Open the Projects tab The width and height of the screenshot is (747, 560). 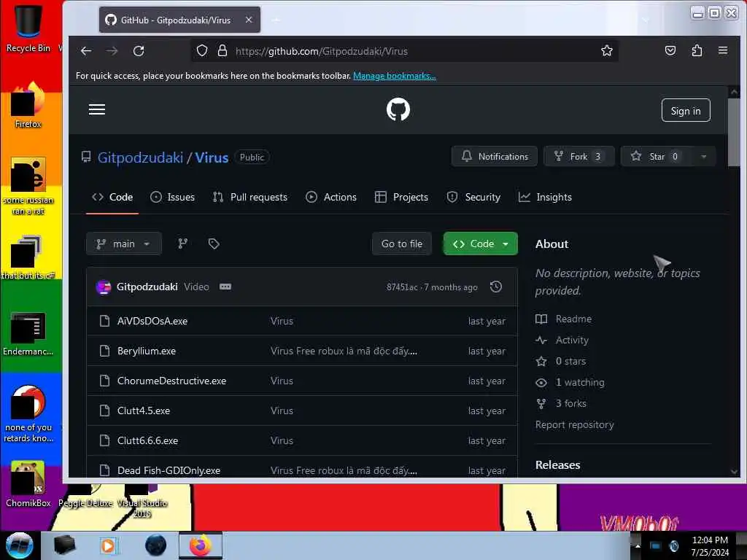tap(402, 197)
